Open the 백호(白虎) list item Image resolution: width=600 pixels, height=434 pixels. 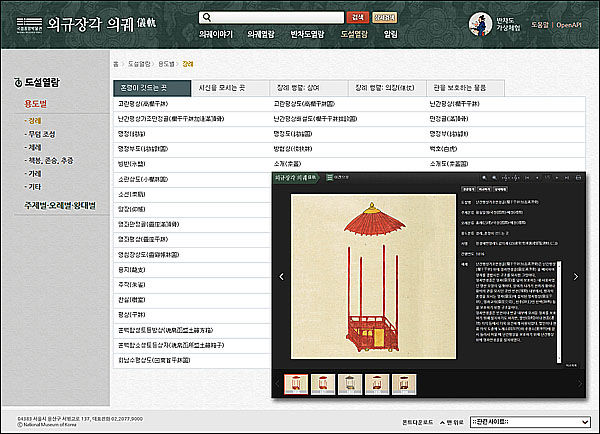point(443,148)
